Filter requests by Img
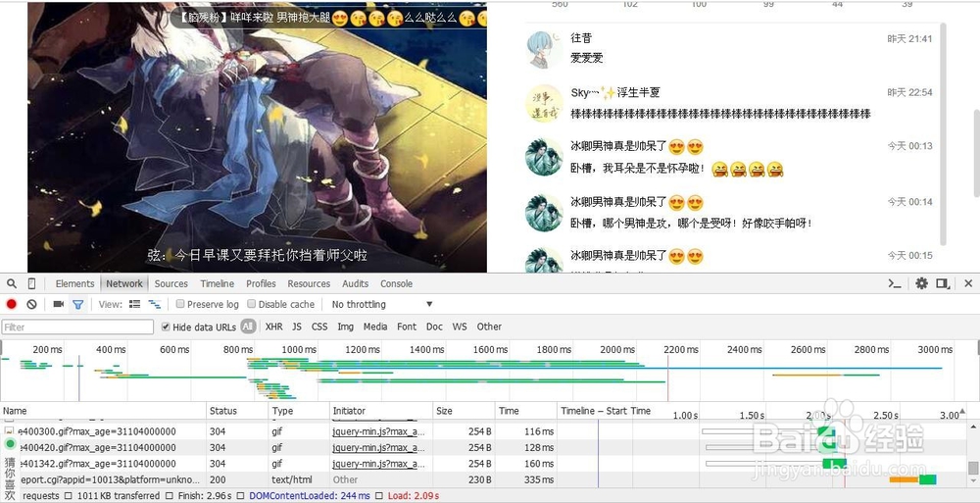 pos(346,327)
